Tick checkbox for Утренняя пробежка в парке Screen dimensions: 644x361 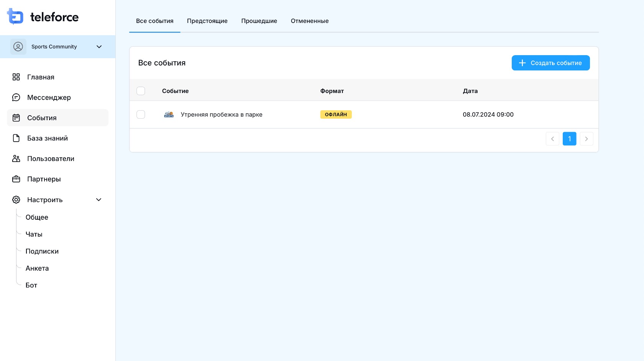(x=141, y=114)
